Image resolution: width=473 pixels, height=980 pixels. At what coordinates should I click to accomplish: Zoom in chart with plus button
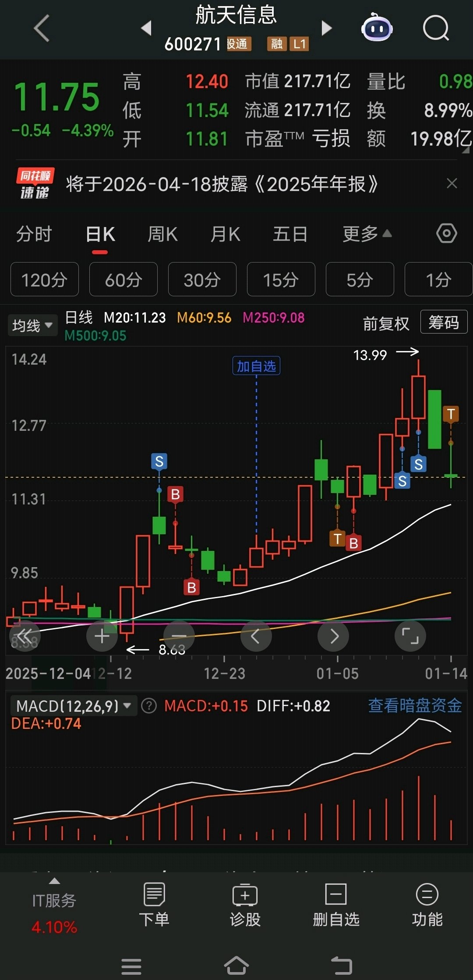(x=102, y=636)
